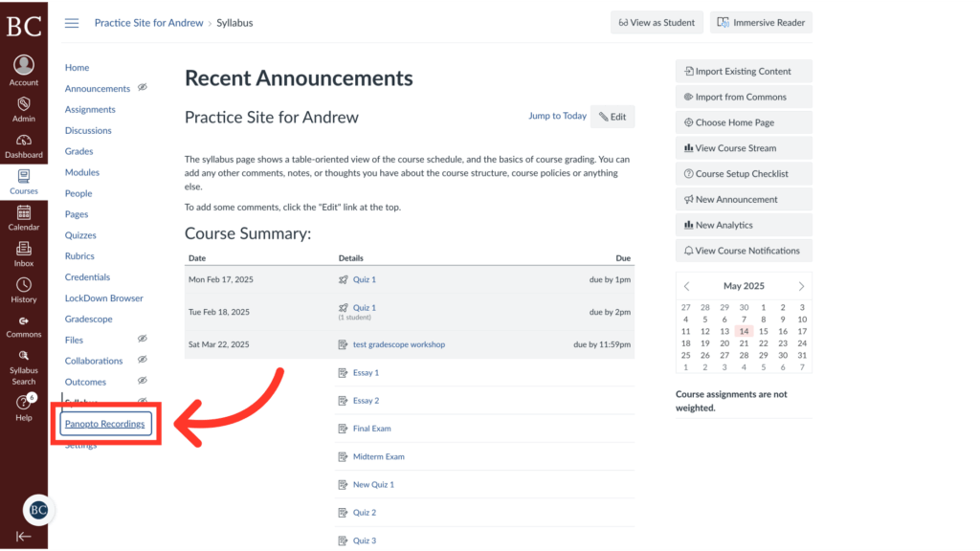The image size is (980, 551).
Task: Go to next month on mini calendar
Action: click(x=802, y=285)
